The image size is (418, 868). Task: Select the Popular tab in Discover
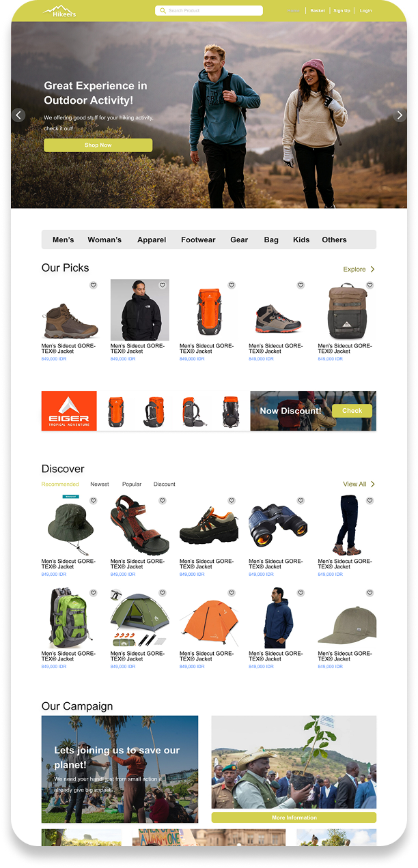pos(132,484)
